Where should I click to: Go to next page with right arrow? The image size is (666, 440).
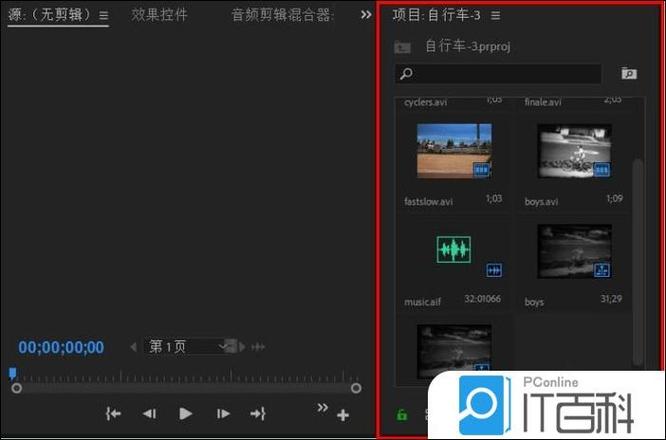(242, 347)
